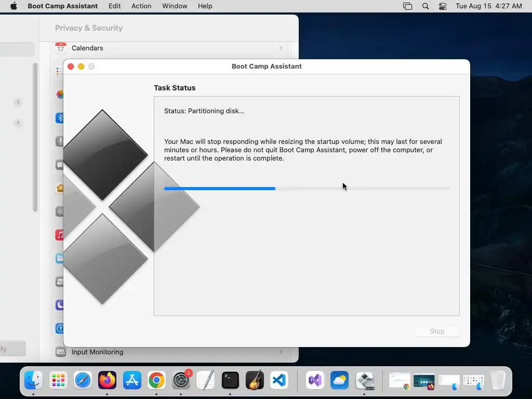Open Launchpad in the Dock

click(58, 380)
